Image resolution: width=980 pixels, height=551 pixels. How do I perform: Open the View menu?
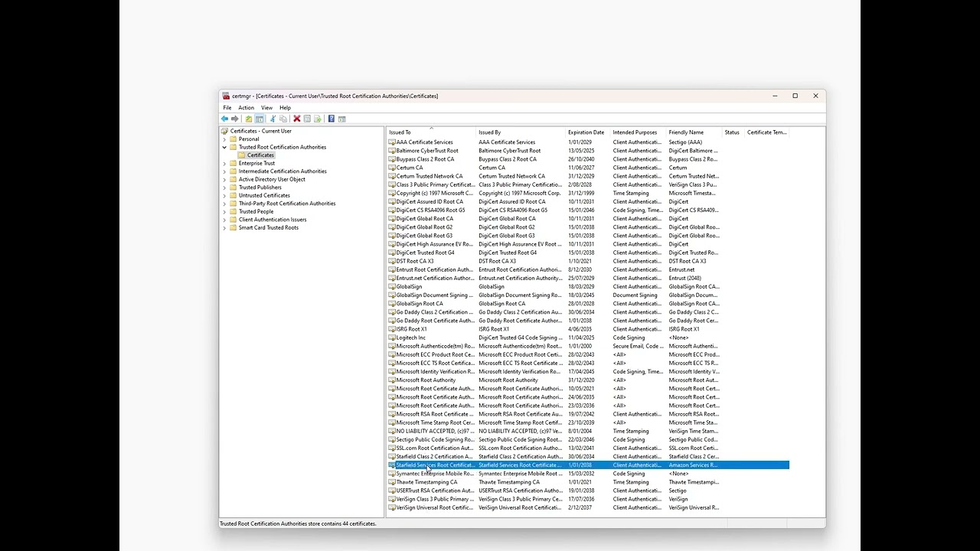pyautogui.click(x=266, y=108)
